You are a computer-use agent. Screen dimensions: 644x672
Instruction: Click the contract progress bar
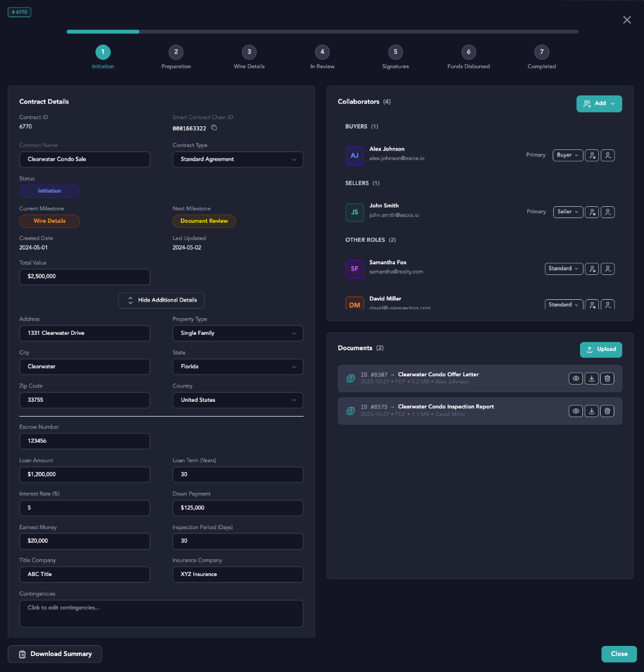pyautogui.click(x=323, y=32)
